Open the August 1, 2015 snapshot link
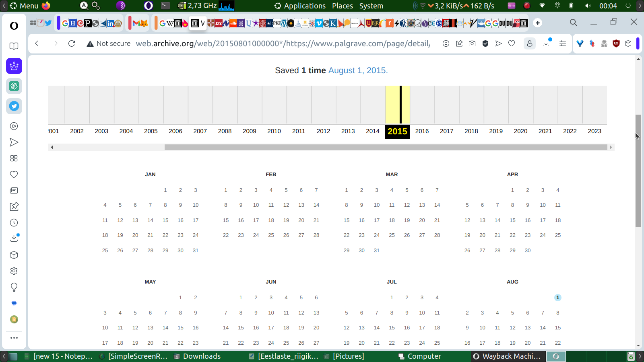 tap(358, 70)
